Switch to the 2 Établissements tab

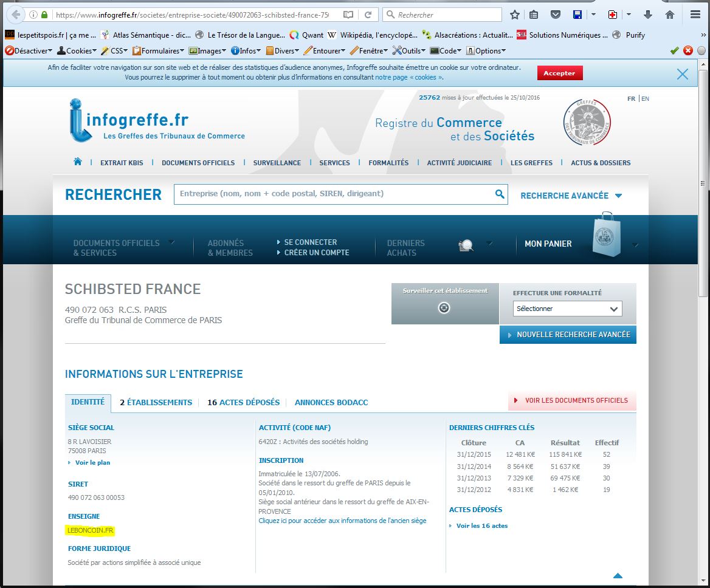[x=156, y=402]
